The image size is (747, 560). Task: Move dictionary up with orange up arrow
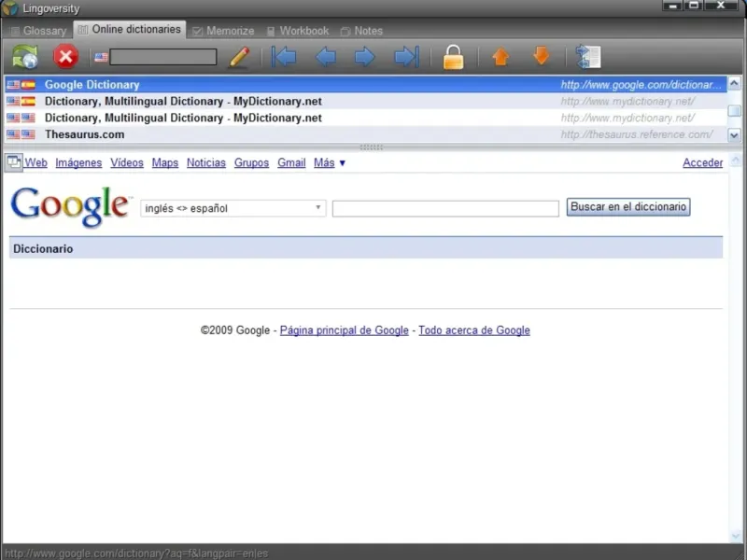[500, 57]
